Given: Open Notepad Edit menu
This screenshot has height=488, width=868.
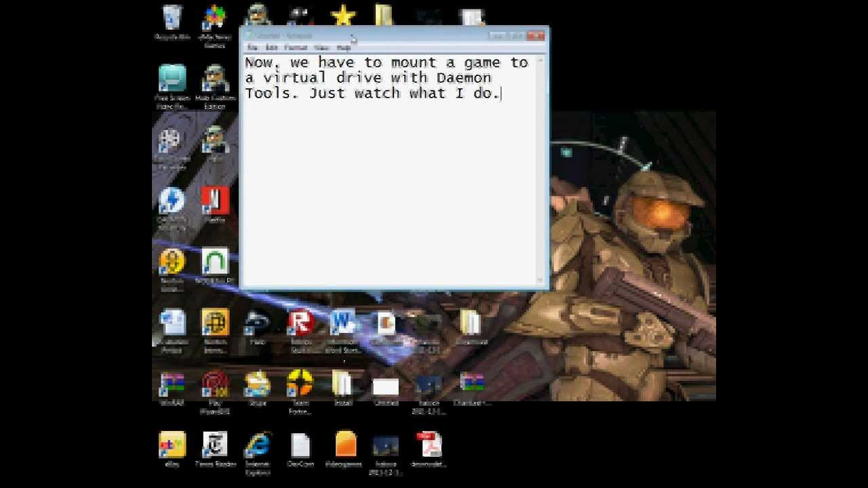Looking at the screenshot, I should click(x=271, y=47).
